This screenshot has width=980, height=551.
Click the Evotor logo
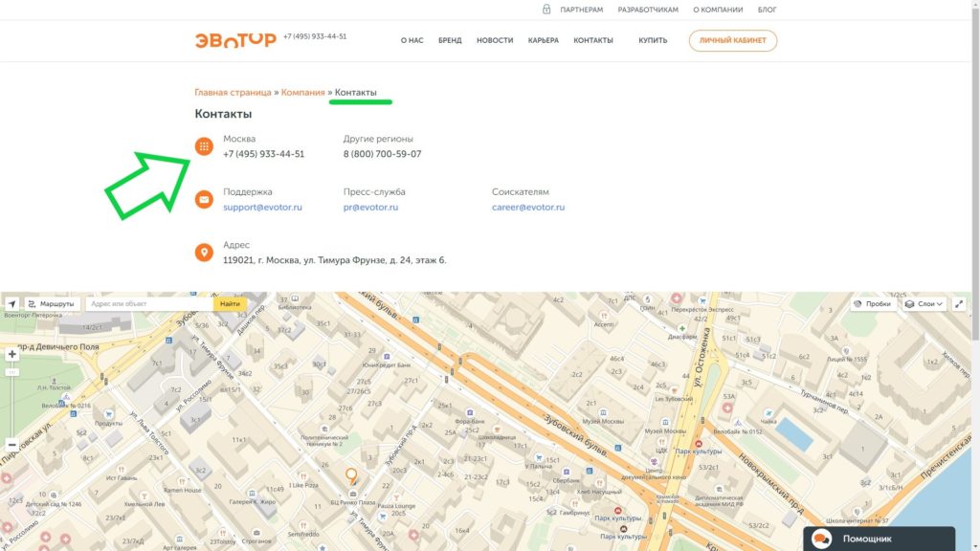point(235,40)
